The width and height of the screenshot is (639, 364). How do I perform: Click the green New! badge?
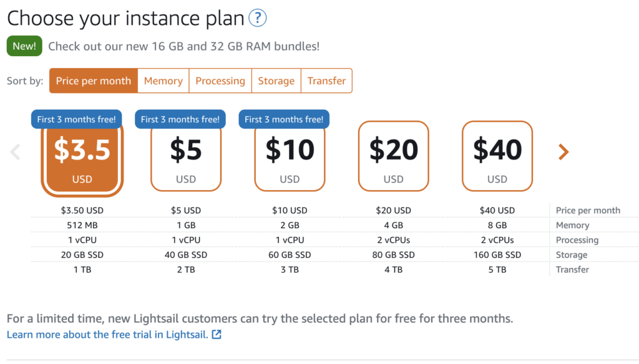pyautogui.click(x=24, y=46)
